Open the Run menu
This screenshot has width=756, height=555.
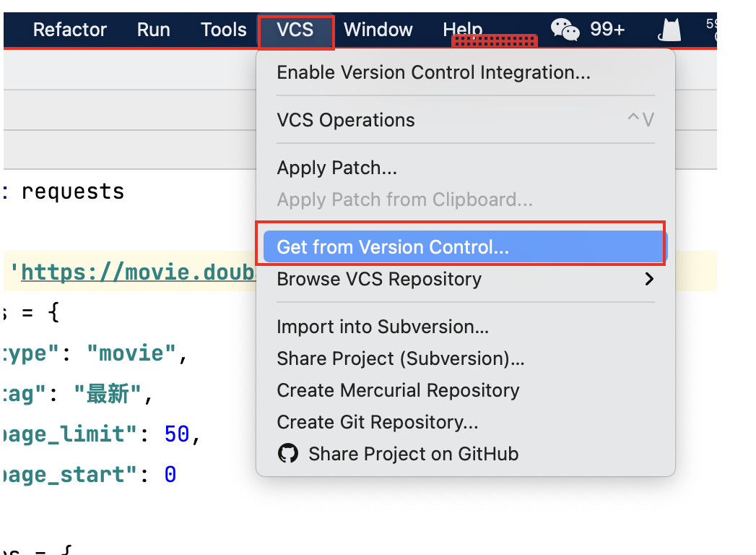(154, 30)
